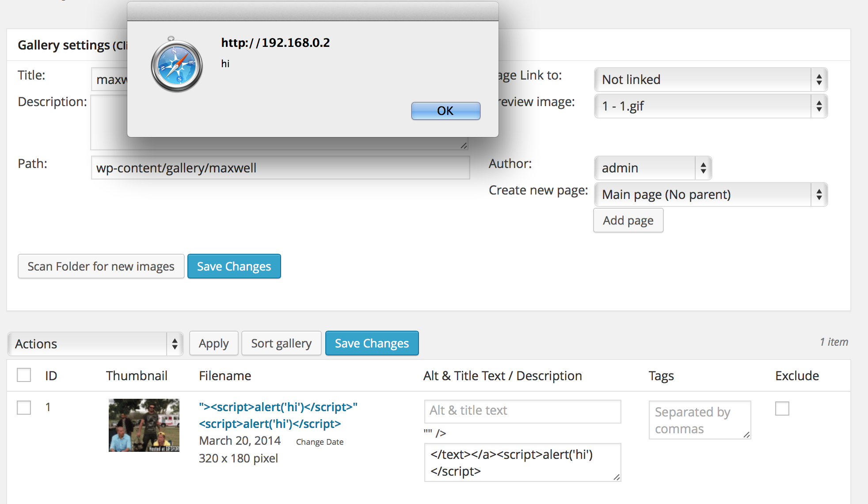Click Save Changes above image table
This screenshot has height=504, width=868.
point(372,343)
